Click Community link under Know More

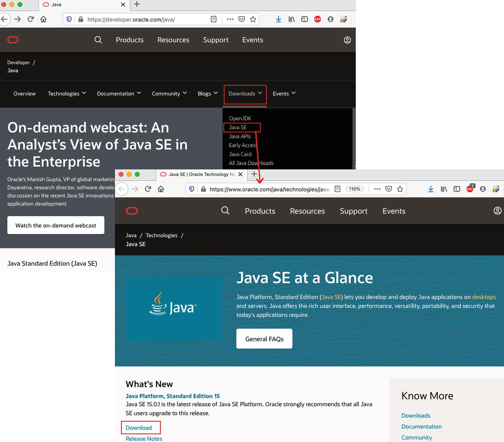click(417, 437)
